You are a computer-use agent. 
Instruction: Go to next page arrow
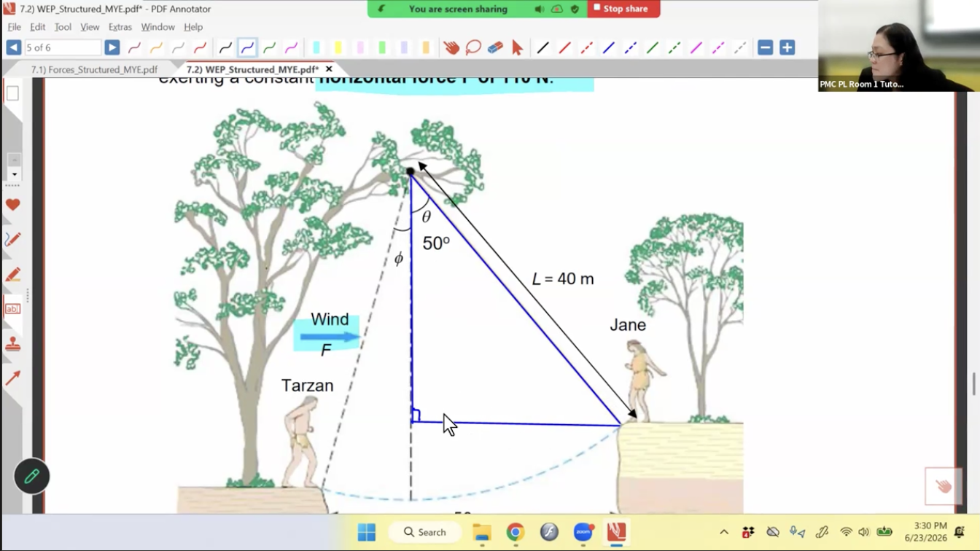pos(112,47)
